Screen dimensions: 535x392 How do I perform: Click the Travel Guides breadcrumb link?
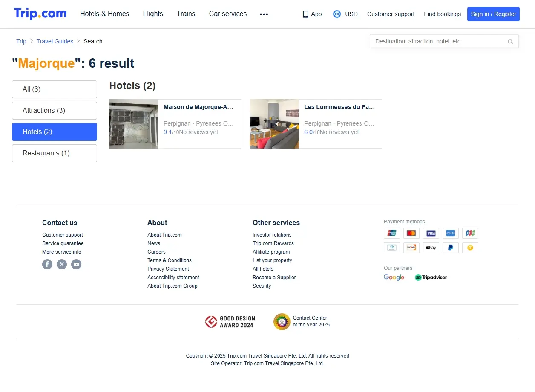point(55,41)
